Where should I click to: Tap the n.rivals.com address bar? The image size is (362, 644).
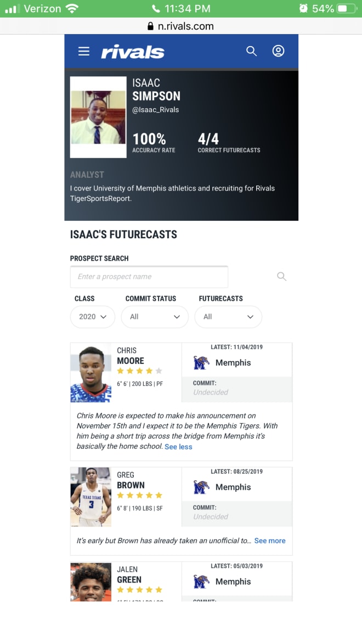tap(181, 26)
